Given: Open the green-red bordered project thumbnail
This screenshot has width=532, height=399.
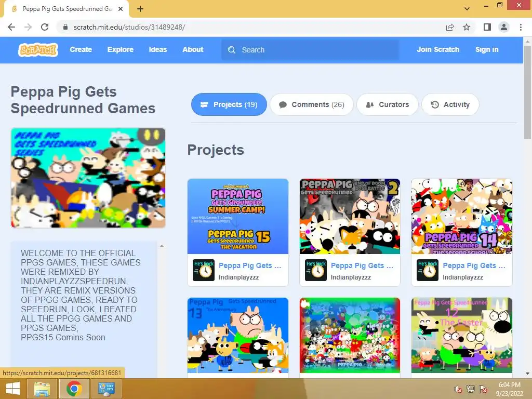Looking at the screenshot, I should [x=350, y=335].
